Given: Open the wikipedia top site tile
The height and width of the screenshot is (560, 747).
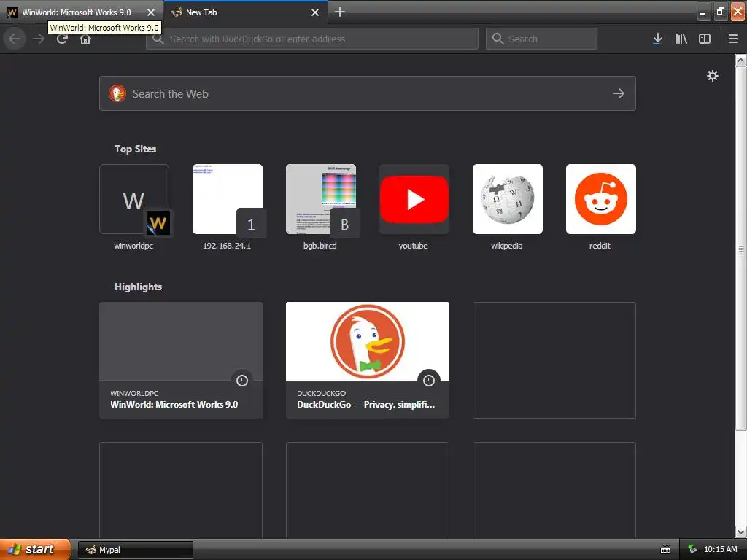Looking at the screenshot, I should (508, 199).
